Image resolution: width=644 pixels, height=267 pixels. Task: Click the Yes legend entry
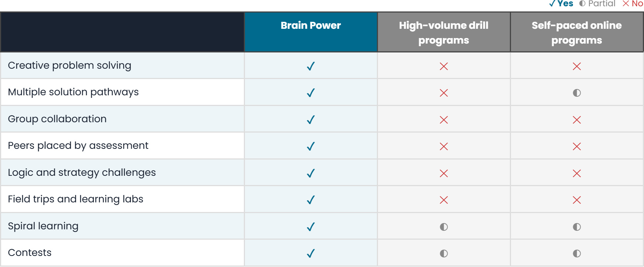coord(561,4)
